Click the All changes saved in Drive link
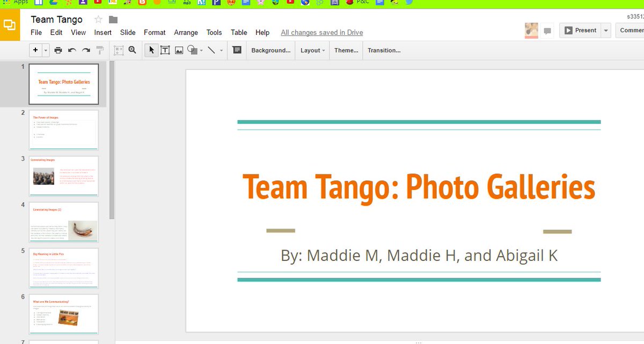This screenshot has height=344, width=644. click(x=322, y=32)
